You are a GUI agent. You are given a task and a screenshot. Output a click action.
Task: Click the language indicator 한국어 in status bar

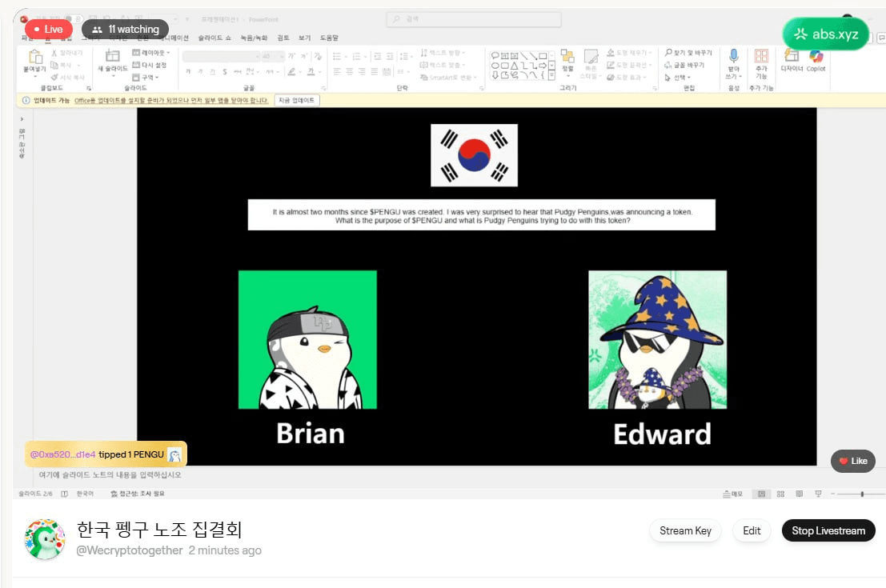point(85,494)
